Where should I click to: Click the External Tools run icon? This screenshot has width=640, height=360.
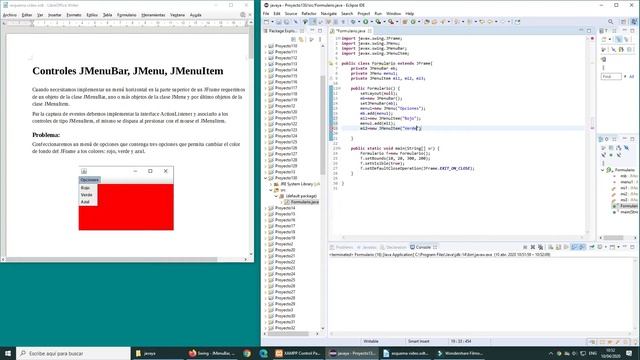point(391,22)
